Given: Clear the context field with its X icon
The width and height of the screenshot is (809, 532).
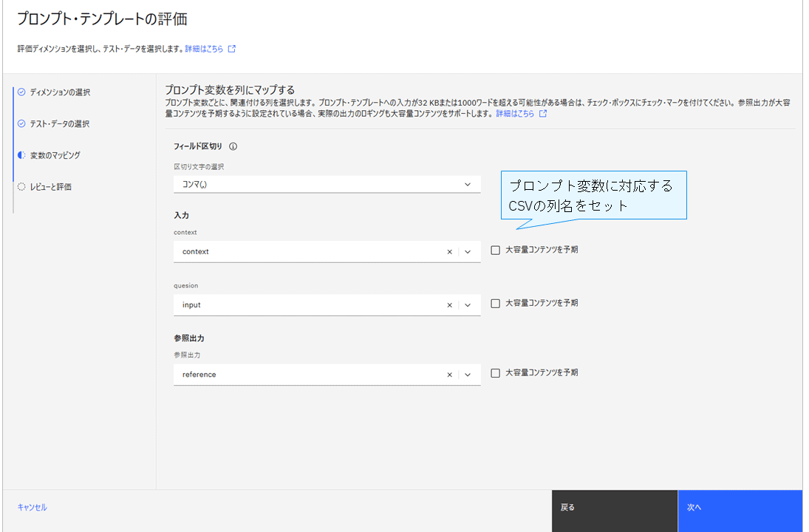Looking at the screenshot, I should [449, 252].
